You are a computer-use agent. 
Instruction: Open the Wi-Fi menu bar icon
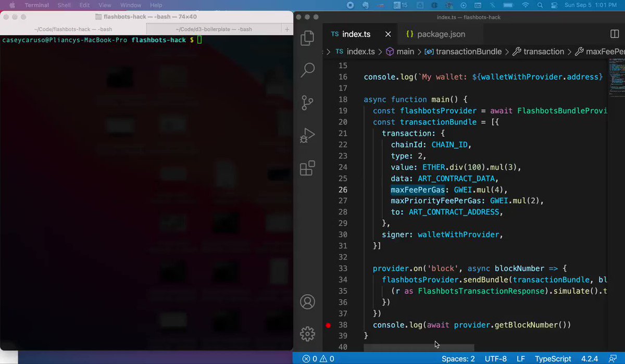pos(525,5)
